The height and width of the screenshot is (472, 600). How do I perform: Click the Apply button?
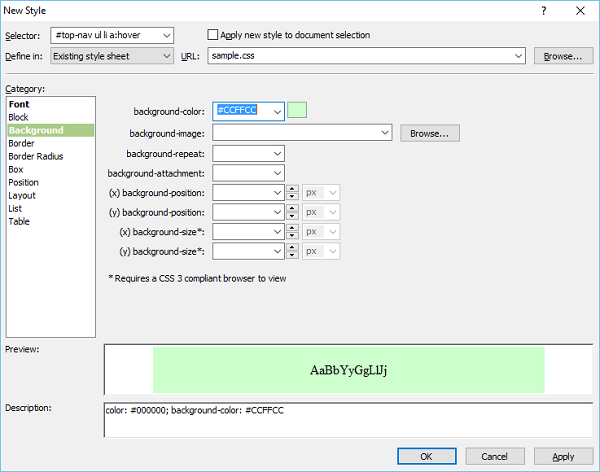(x=563, y=456)
